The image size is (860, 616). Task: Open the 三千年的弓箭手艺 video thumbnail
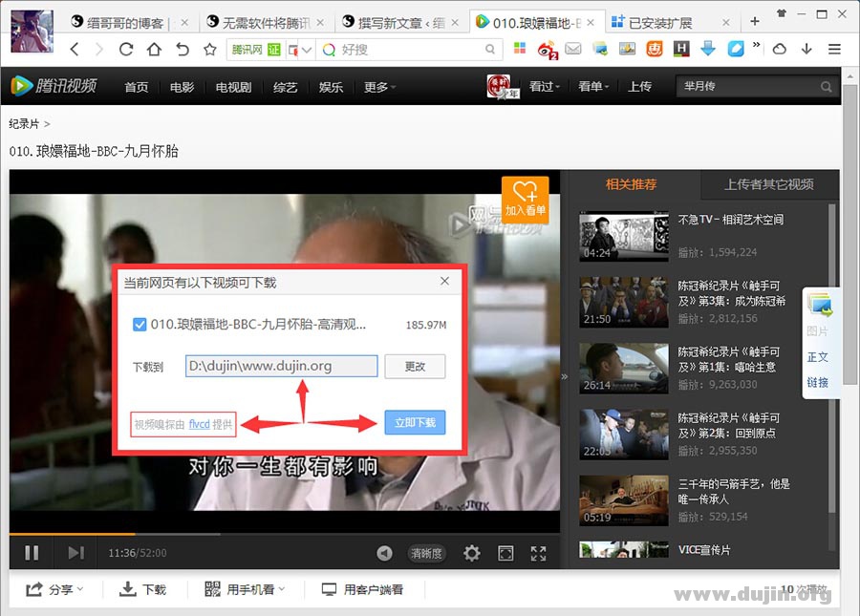point(624,499)
